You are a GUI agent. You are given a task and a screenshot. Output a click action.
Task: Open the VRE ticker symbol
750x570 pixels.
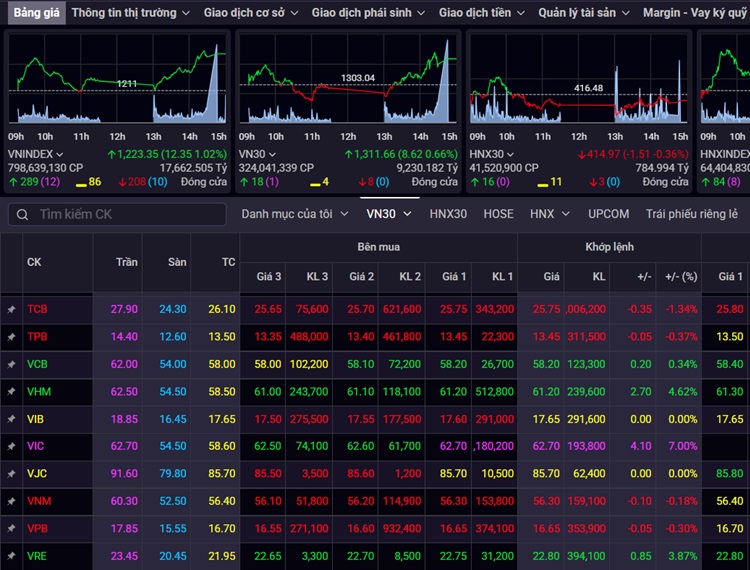coord(37,556)
